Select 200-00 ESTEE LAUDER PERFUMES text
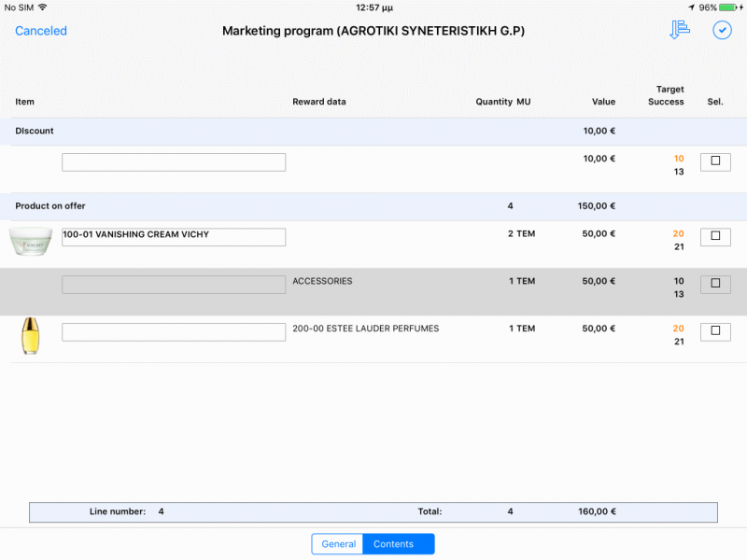Screen dimensions: 747x560 click(366, 329)
